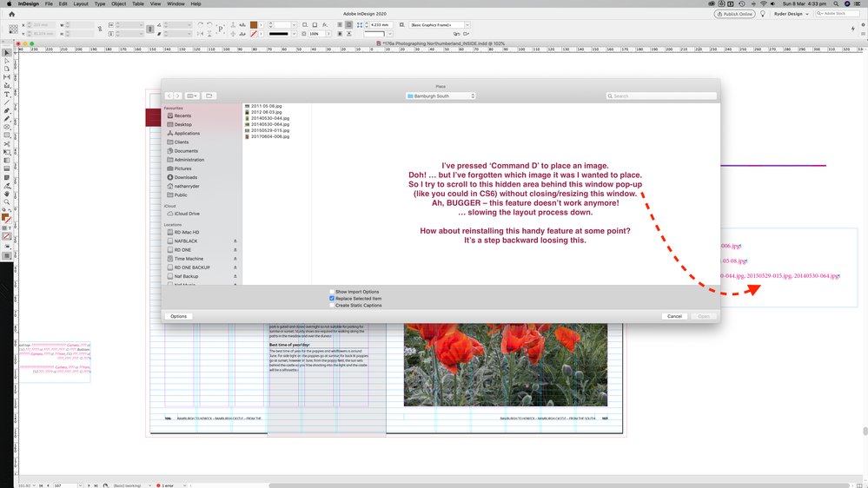Open page number 107 dropdown

pos(80,485)
